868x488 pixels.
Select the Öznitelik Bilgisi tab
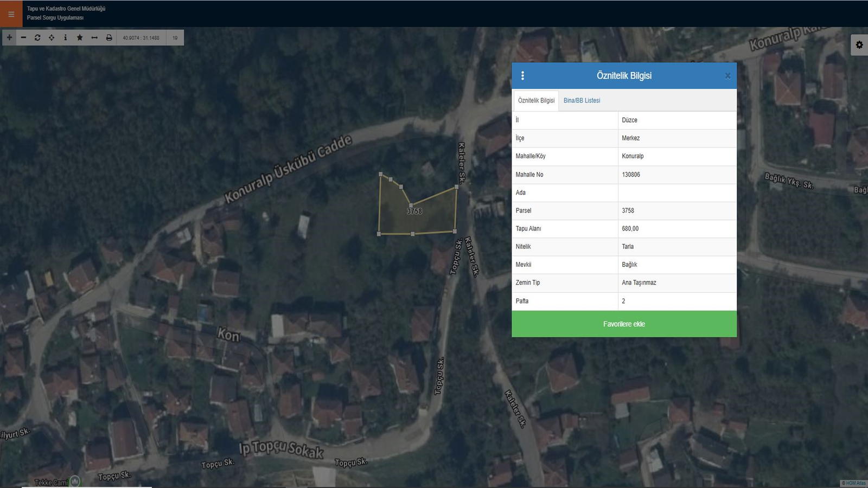pos(536,100)
